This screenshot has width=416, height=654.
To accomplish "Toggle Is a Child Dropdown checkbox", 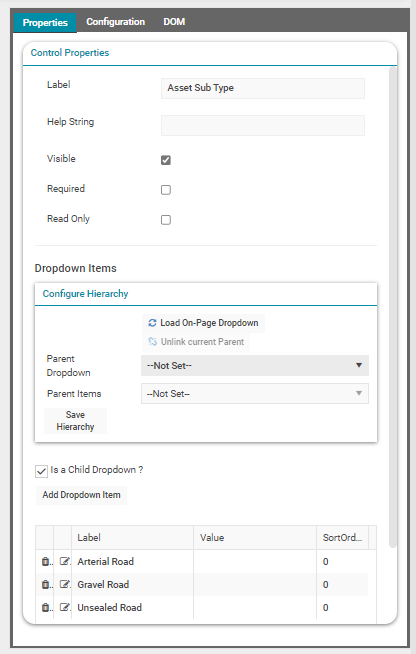I will pos(41,471).
